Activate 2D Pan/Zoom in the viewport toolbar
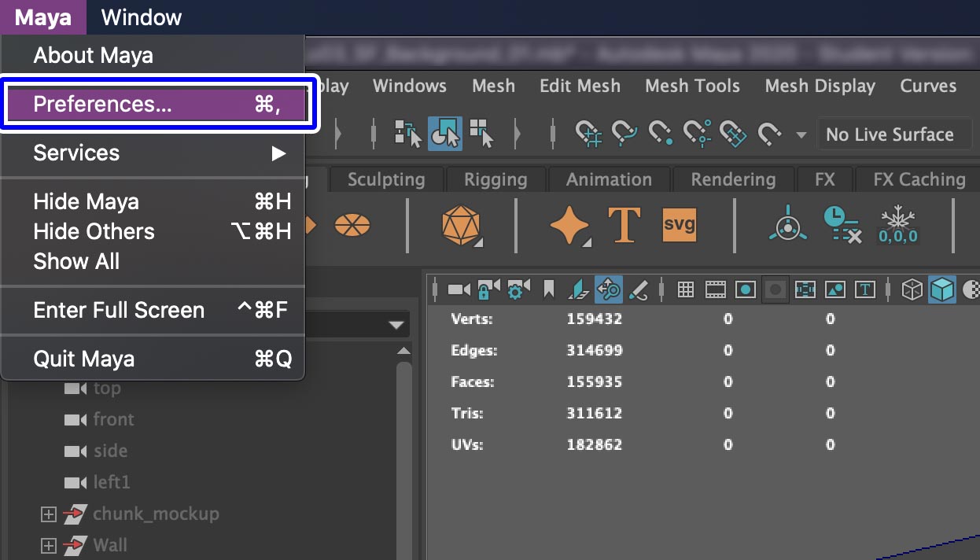The image size is (980, 560). coord(607,289)
